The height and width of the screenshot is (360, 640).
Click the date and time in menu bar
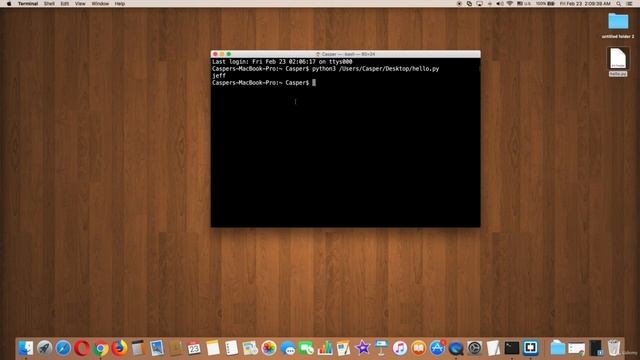tap(585, 3)
